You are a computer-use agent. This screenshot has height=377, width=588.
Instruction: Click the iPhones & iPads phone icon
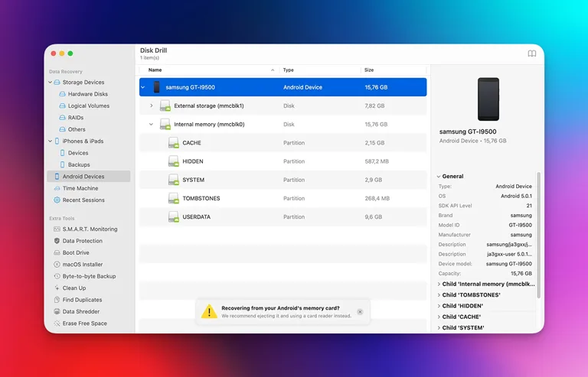click(57, 141)
